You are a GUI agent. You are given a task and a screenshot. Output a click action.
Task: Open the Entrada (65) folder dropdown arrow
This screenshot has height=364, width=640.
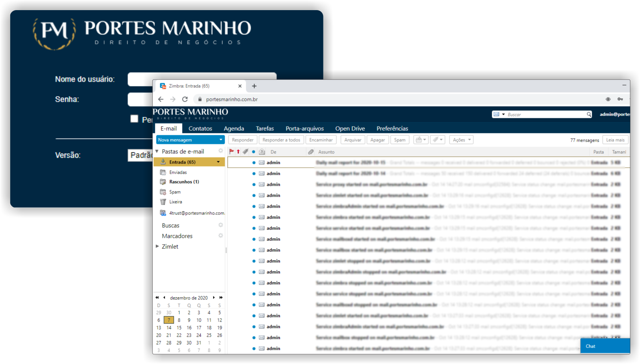pyautogui.click(x=218, y=162)
